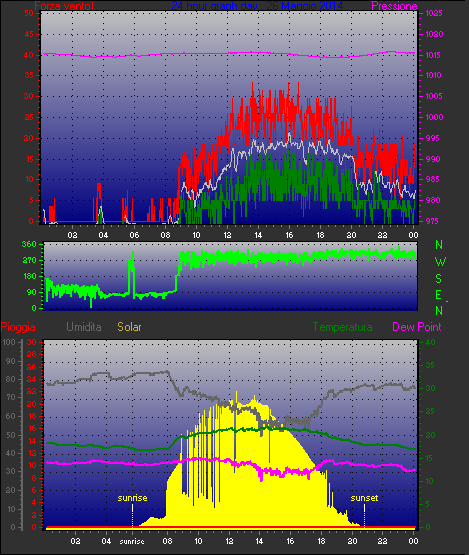Click the 'Temperatura' legend label
The width and height of the screenshot is (469, 555).
click(342, 327)
